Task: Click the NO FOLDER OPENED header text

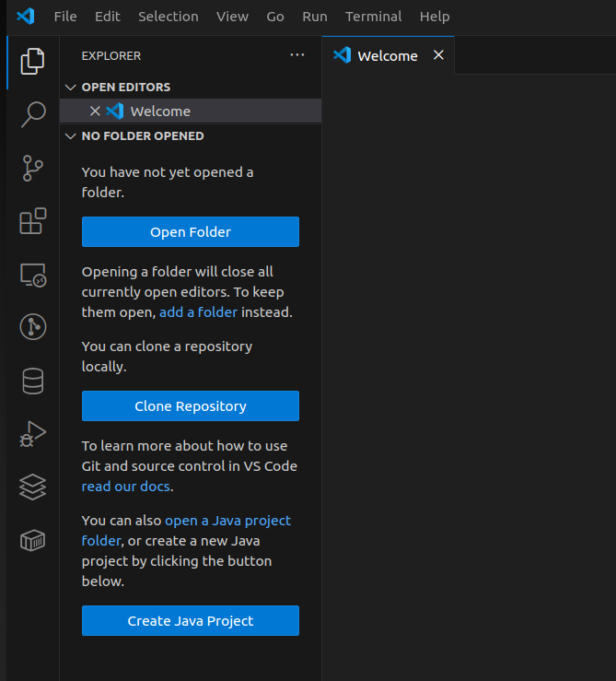Action: pos(143,136)
